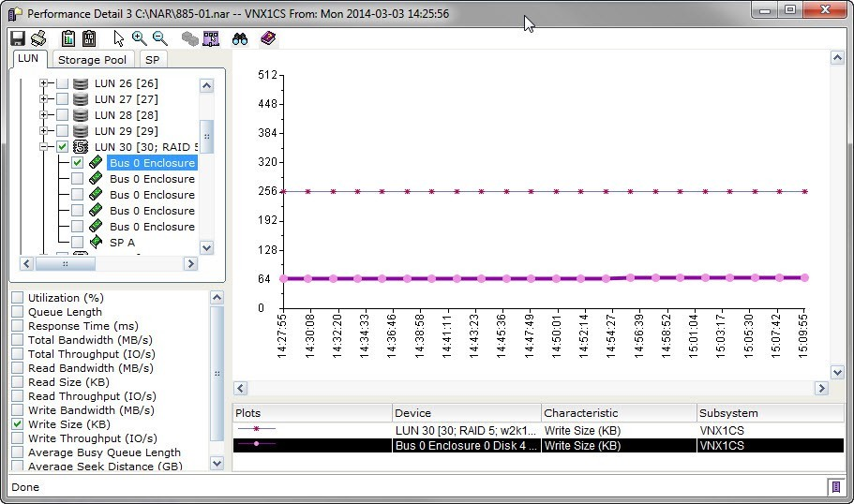854x504 pixels.
Task: Uncheck the highlighted Bus 0 Enclosure disk checkbox
Action: [x=78, y=163]
